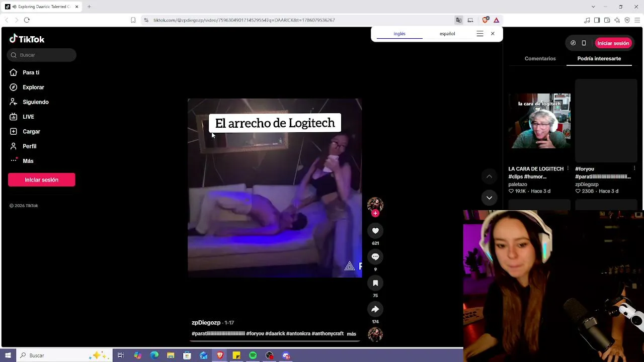
Task: Toggle the browser sidebar panel icon
Action: (x=597, y=20)
